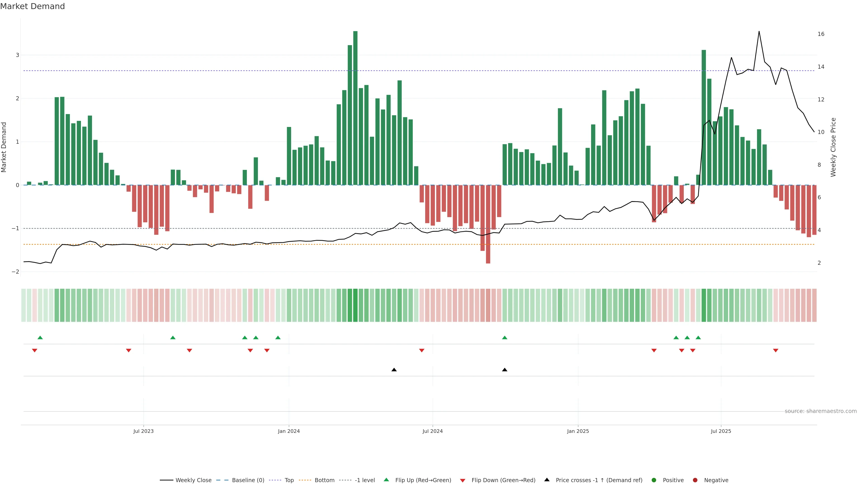868x488 pixels.
Task: Toggle the Top dotted line legend
Action: [289, 480]
